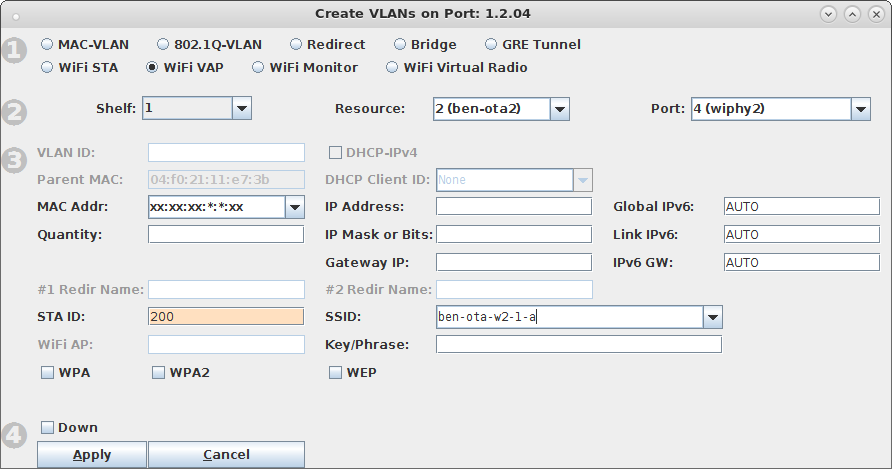Viewport: 892px width, 469px height.
Task: Click the Global IPv6 field
Action: pyautogui.click(x=800, y=207)
